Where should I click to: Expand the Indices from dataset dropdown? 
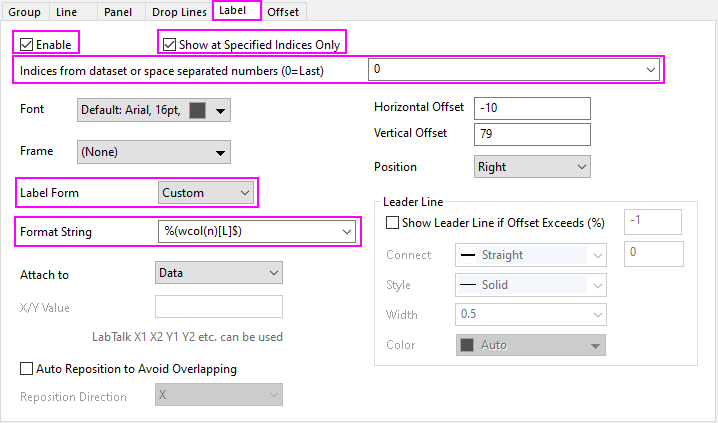click(651, 70)
